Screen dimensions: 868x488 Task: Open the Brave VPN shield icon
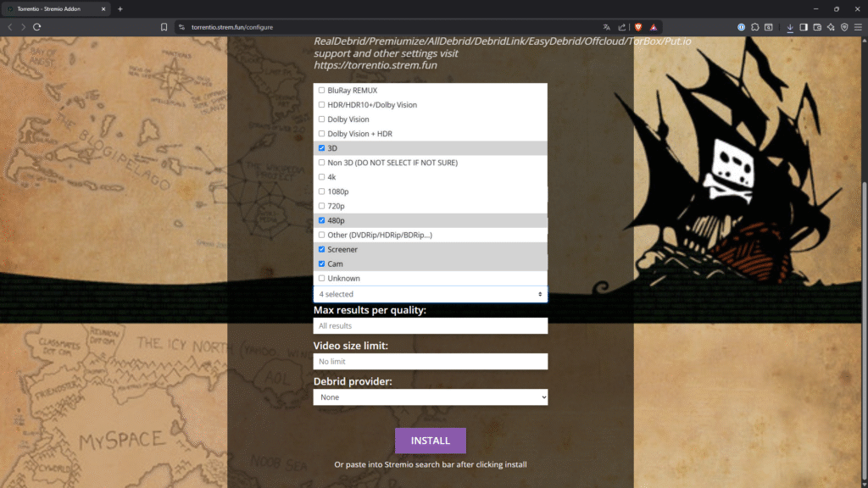point(845,27)
